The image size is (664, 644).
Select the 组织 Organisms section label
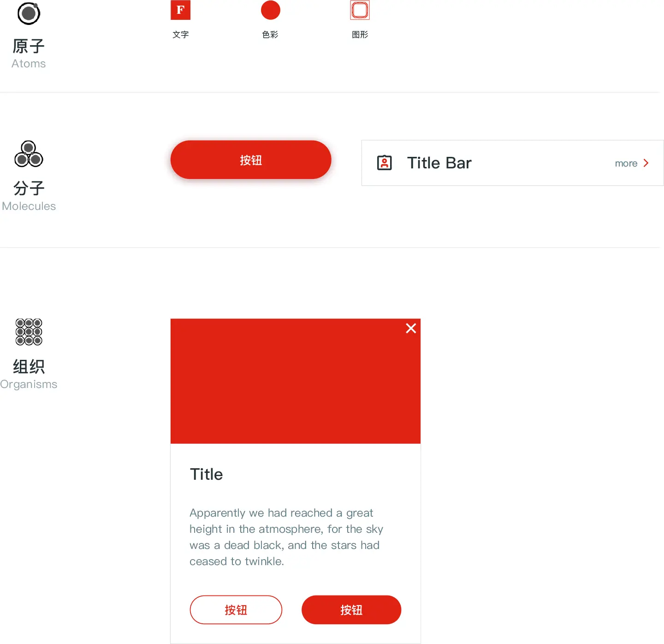point(29,374)
